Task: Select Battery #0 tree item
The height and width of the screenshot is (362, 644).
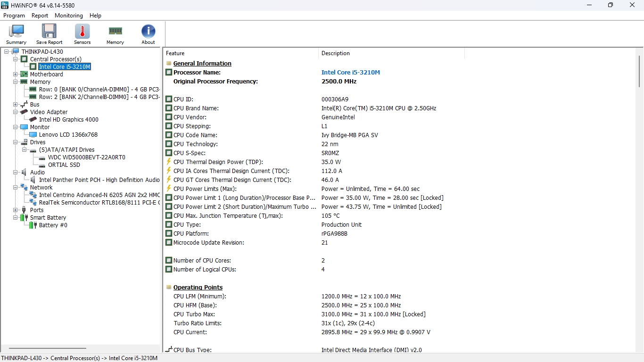Action: [x=53, y=225]
